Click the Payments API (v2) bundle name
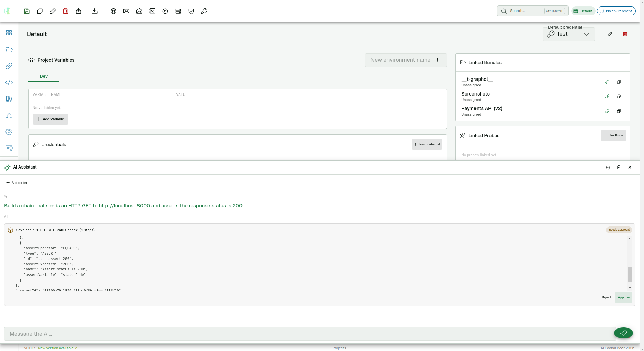 [482, 108]
